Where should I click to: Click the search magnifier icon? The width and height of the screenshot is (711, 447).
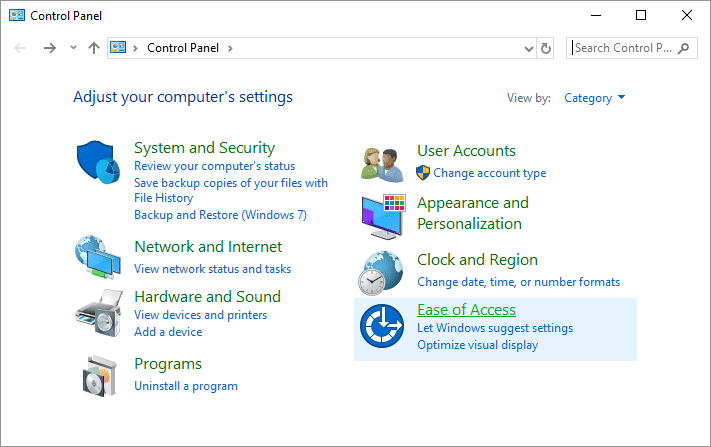683,48
